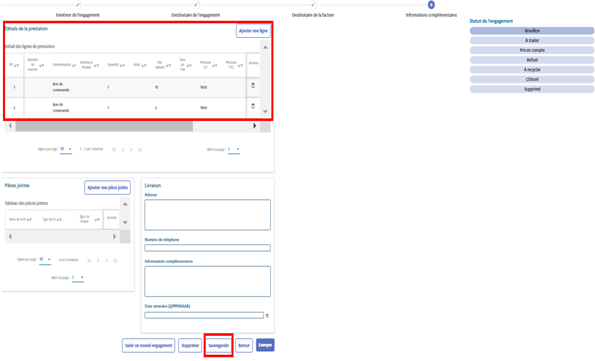Click Ajouter une pièce jointe button
The height and width of the screenshot is (361, 595).
(x=107, y=188)
